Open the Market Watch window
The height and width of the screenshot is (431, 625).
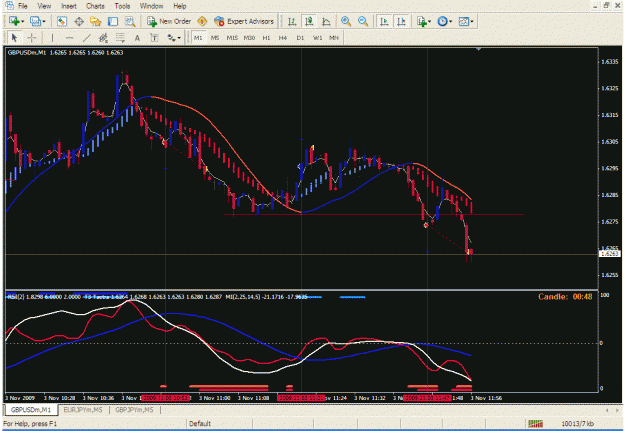coord(62,22)
